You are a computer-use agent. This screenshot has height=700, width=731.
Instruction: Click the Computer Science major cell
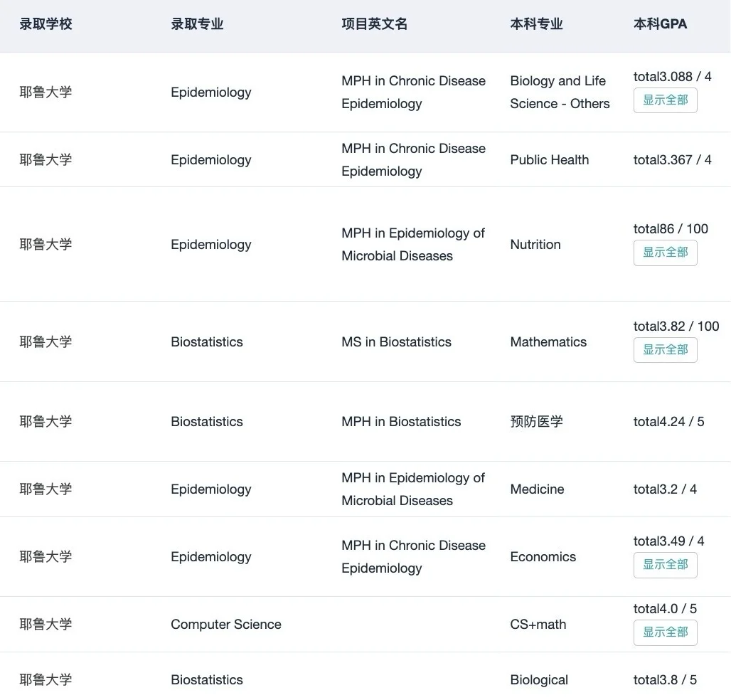226,625
